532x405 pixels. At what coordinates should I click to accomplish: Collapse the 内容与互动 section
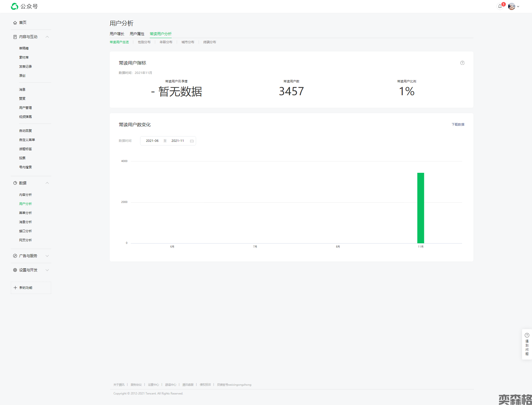(47, 37)
